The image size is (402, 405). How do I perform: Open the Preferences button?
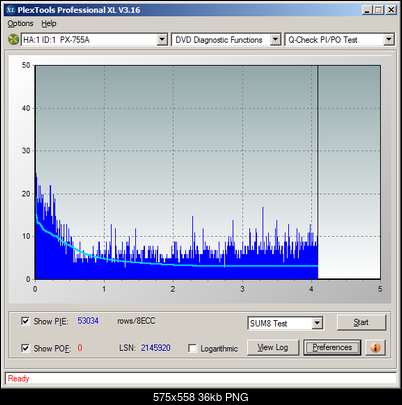pyautogui.click(x=332, y=348)
